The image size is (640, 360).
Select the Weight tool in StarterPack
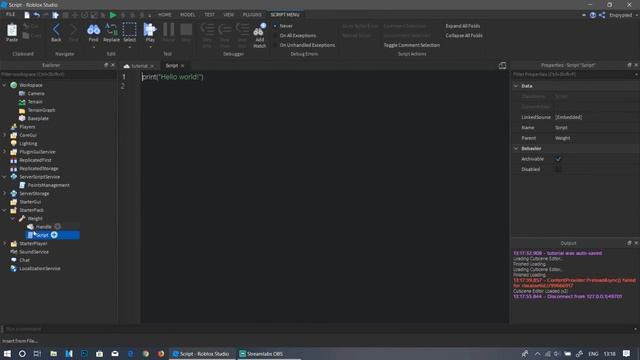tap(35, 218)
